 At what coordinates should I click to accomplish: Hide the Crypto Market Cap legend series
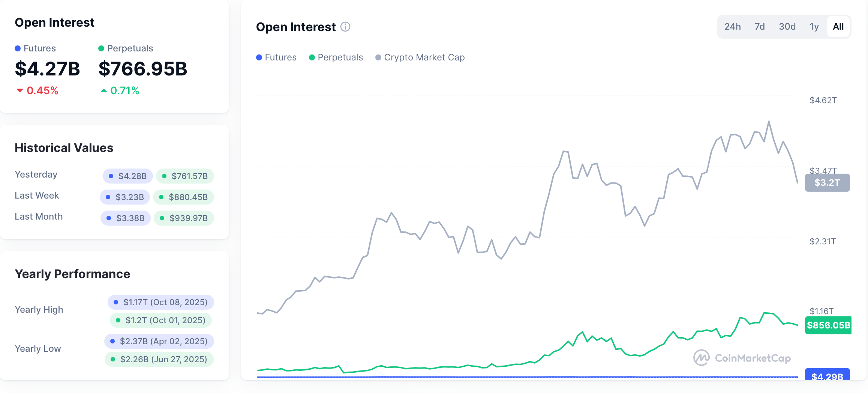(420, 57)
